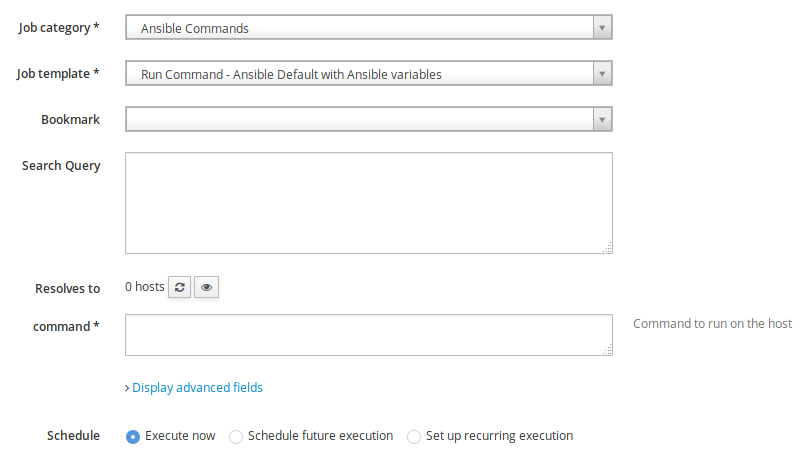The image size is (809, 465).
Task: Click the refresh hosts count icon
Action: pyautogui.click(x=180, y=287)
